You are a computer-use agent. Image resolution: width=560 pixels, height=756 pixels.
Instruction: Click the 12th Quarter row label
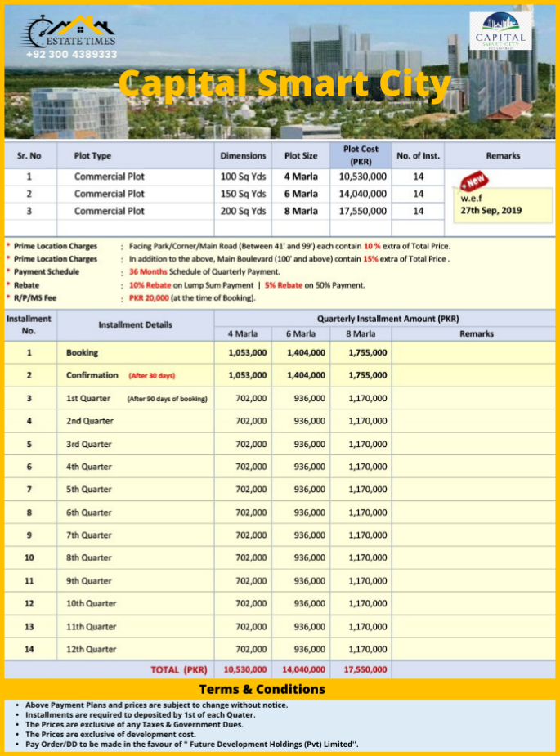click(92, 650)
